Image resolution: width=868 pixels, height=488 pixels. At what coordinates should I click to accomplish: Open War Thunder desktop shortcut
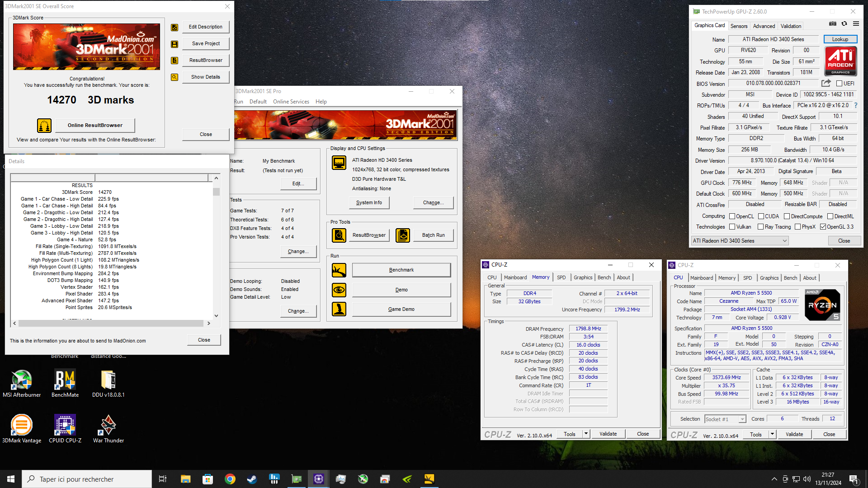point(108,429)
